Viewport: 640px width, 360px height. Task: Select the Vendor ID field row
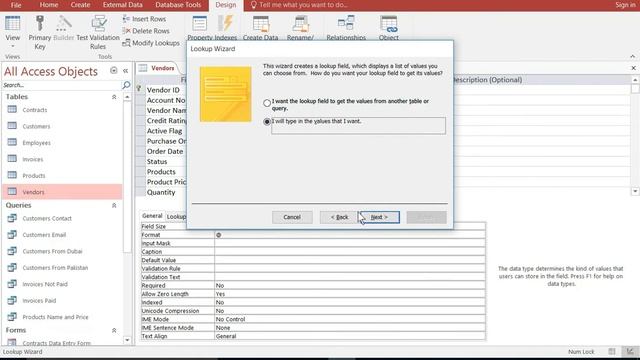point(163,90)
